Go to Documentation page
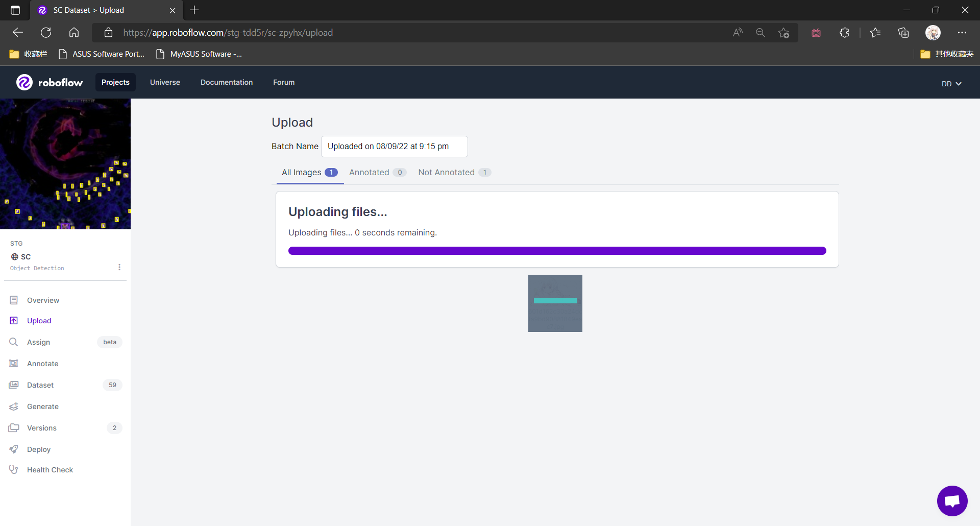 click(x=227, y=82)
